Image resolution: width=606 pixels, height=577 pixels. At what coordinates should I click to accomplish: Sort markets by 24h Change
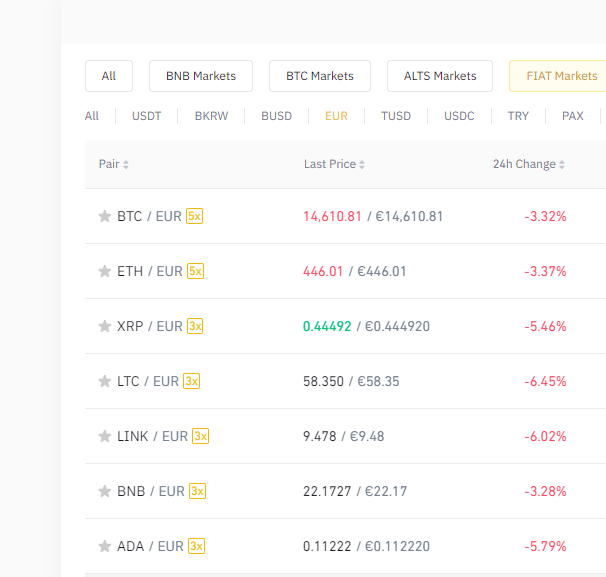(x=528, y=164)
